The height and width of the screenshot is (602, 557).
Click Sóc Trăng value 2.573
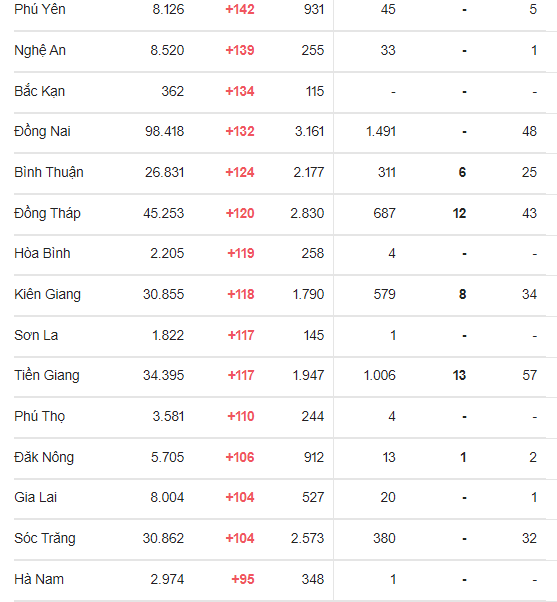(x=307, y=538)
